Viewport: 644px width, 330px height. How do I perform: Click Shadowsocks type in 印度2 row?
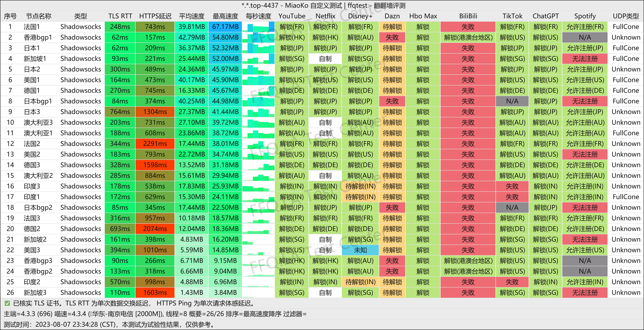(81, 282)
